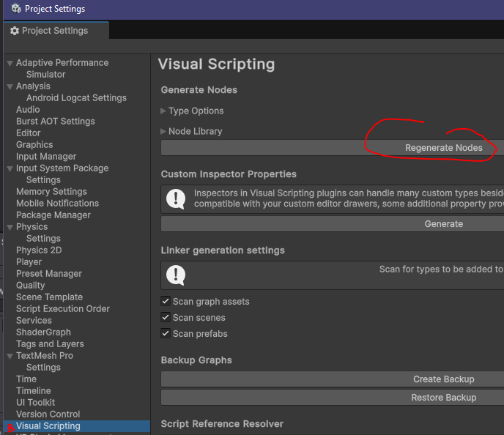Click warning icon in Custom Inspector Properties box
The width and height of the screenshot is (504, 435).
pyautogui.click(x=175, y=199)
